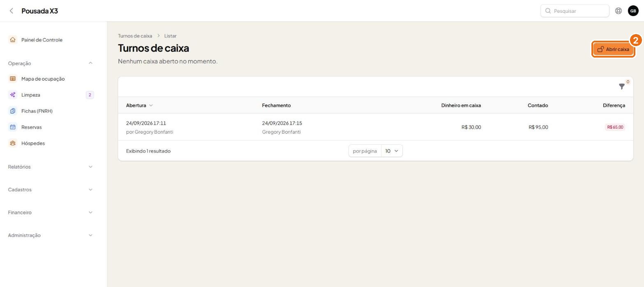Sort the table by Abertura column
This screenshot has width=644, height=287.
coord(139,105)
